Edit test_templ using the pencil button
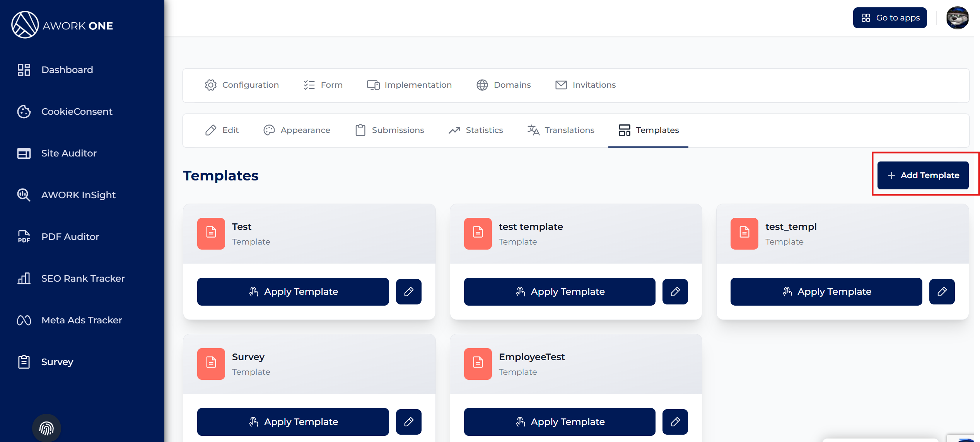The image size is (980, 442). click(x=942, y=292)
